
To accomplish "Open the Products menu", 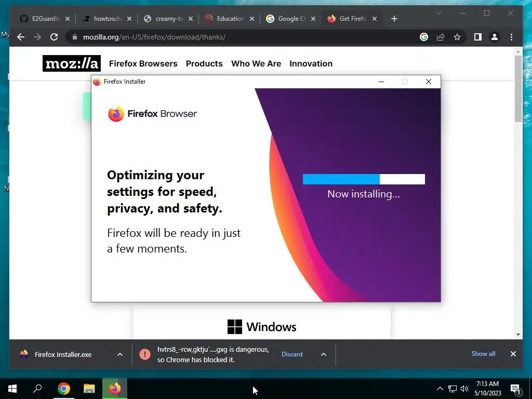I will 204,63.
